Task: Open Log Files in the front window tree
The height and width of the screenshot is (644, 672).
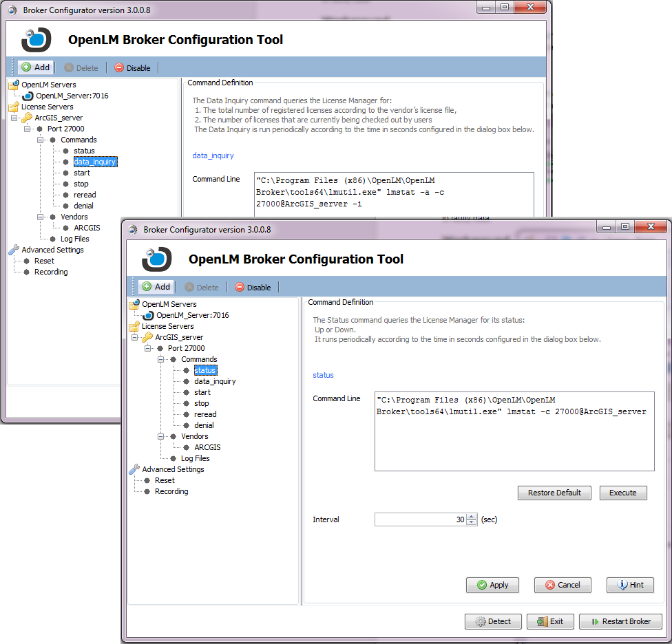Action: 195,458
